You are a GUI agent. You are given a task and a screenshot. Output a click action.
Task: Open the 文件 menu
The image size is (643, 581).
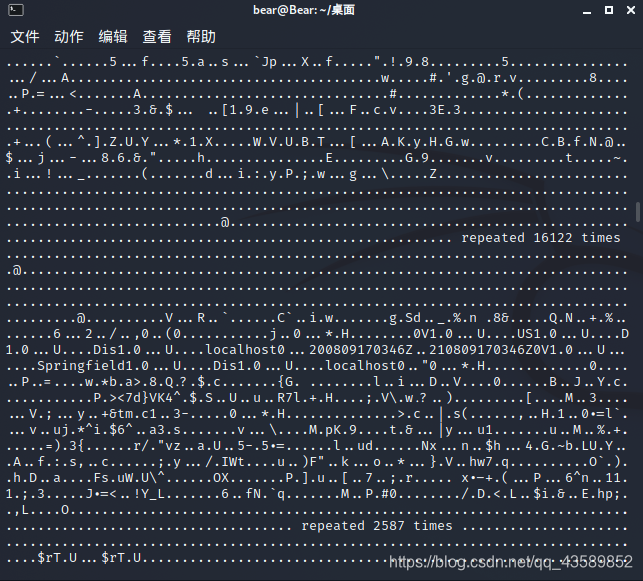click(x=25, y=37)
